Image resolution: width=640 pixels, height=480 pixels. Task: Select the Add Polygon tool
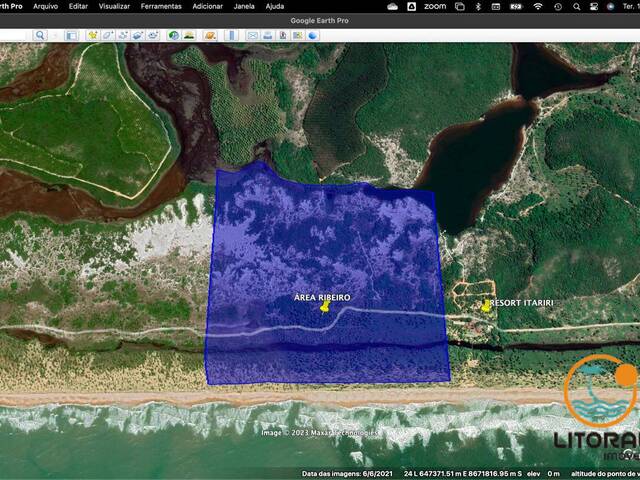(107, 35)
